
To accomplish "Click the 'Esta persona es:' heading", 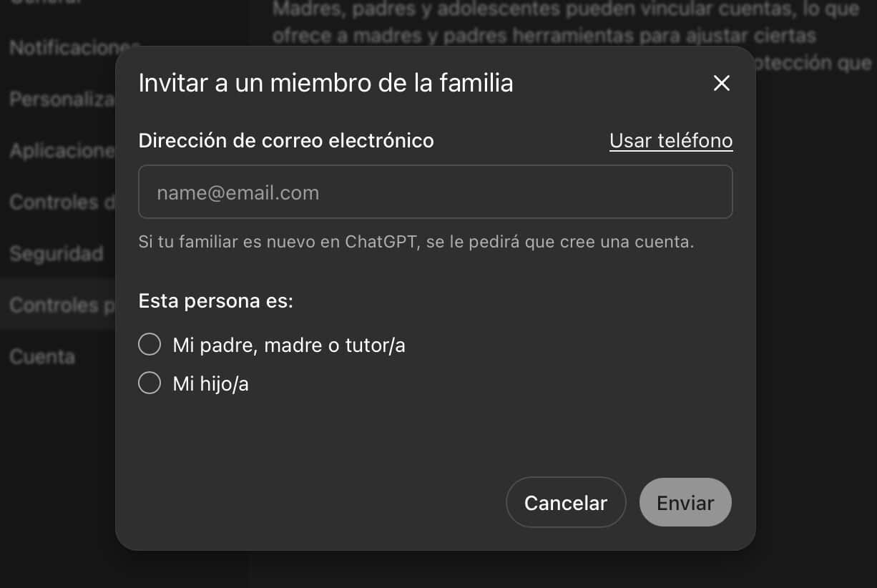I will click(215, 301).
